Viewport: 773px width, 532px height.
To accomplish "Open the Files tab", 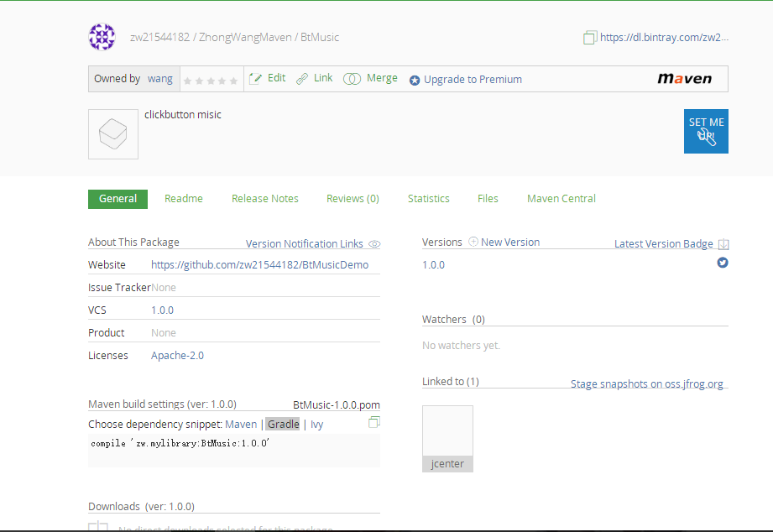I will [x=488, y=199].
